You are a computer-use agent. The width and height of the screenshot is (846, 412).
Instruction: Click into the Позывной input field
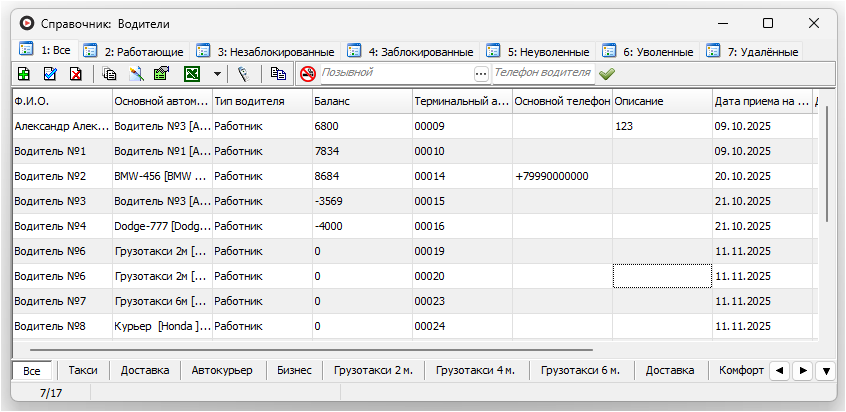(x=397, y=73)
